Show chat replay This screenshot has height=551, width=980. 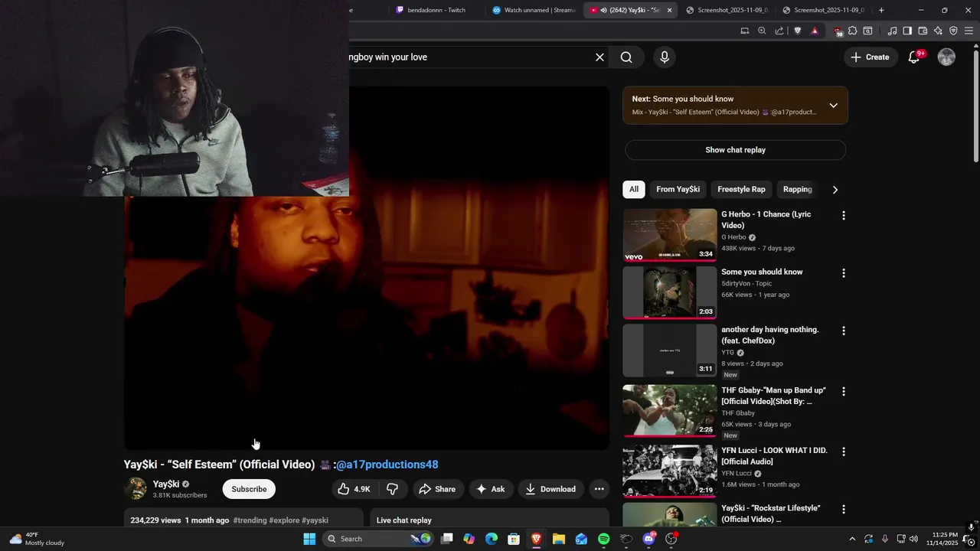click(x=735, y=150)
